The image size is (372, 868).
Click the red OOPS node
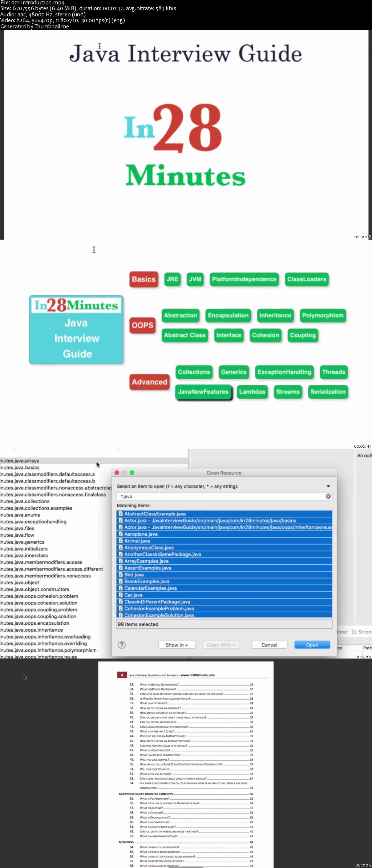(142, 325)
